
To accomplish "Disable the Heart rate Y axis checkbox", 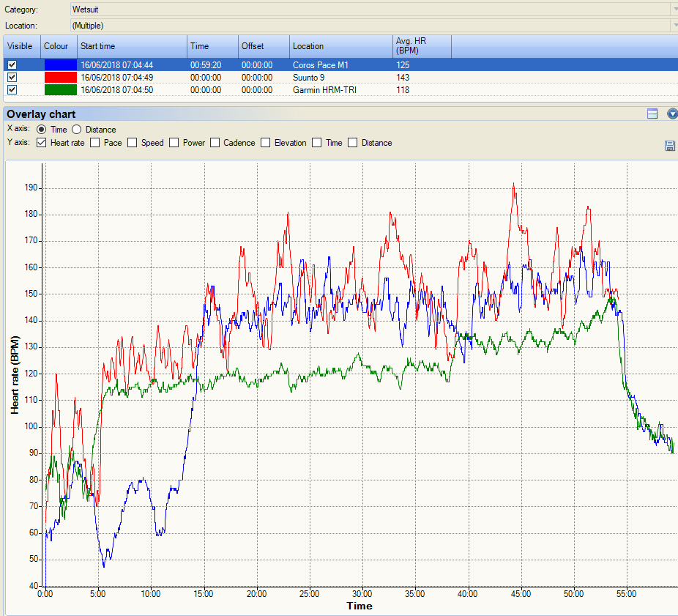I will [x=42, y=143].
